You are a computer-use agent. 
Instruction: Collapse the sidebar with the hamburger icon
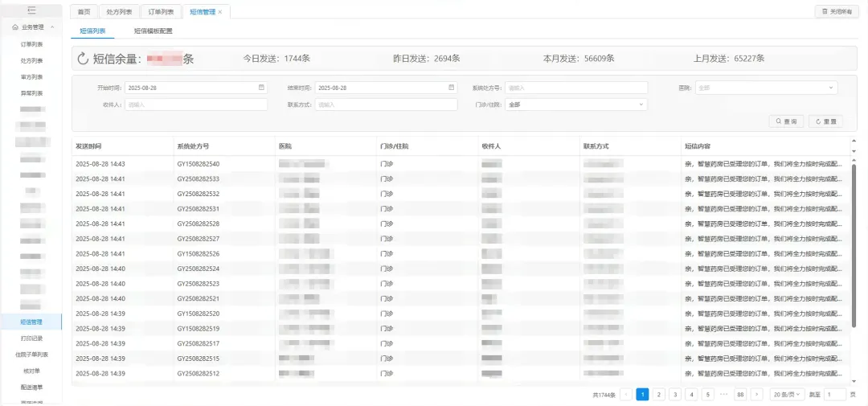tap(31, 10)
